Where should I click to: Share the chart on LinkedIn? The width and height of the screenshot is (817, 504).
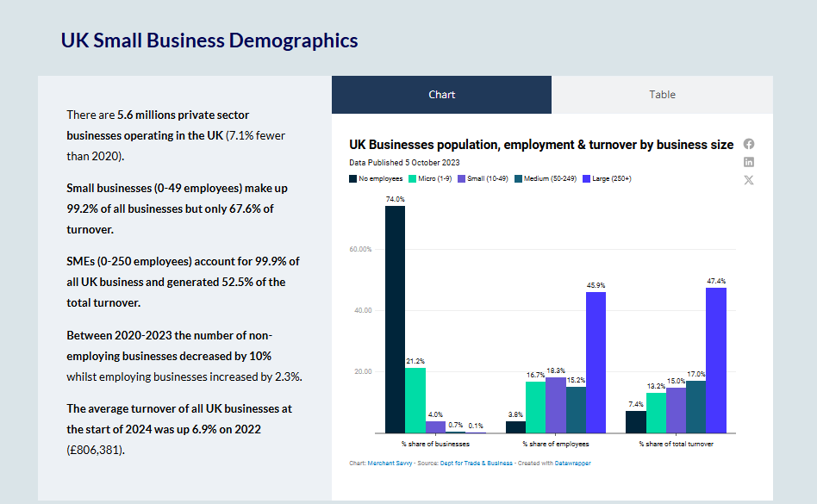[x=749, y=162]
